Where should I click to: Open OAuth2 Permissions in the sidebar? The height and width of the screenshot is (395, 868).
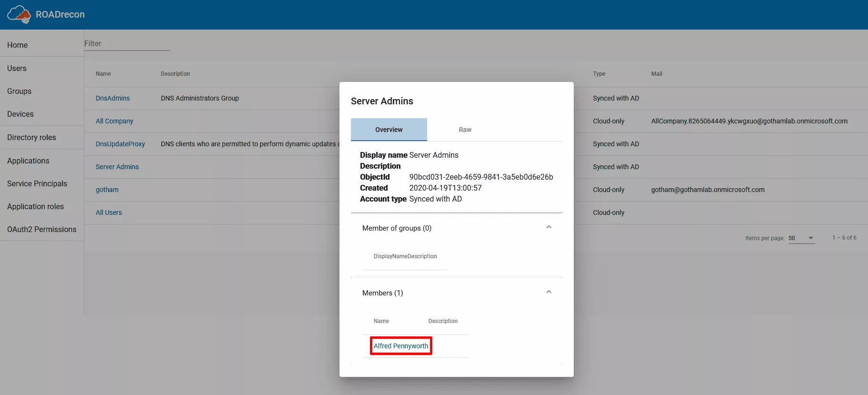click(41, 229)
